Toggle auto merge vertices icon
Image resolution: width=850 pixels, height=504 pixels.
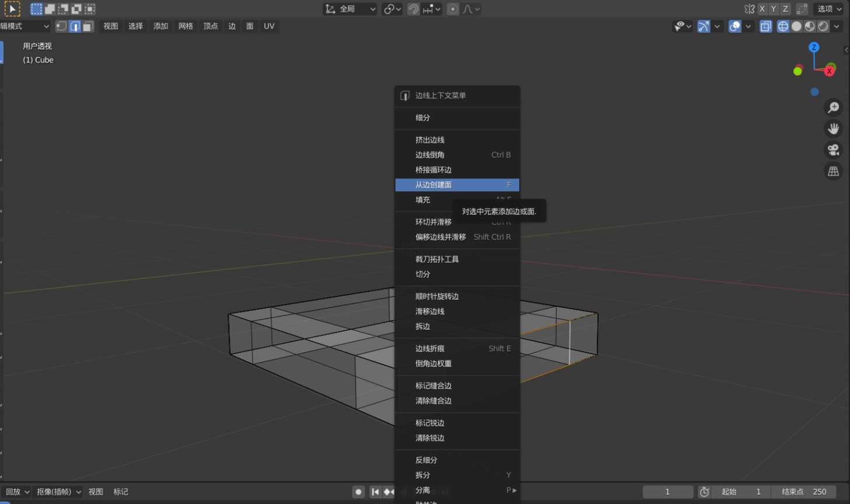point(802,9)
